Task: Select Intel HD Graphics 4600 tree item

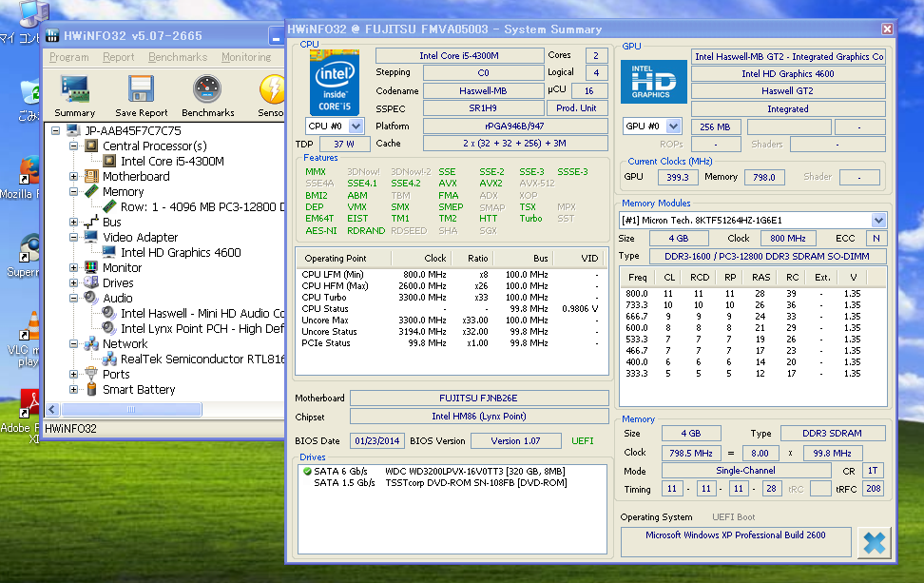Action: (181, 252)
